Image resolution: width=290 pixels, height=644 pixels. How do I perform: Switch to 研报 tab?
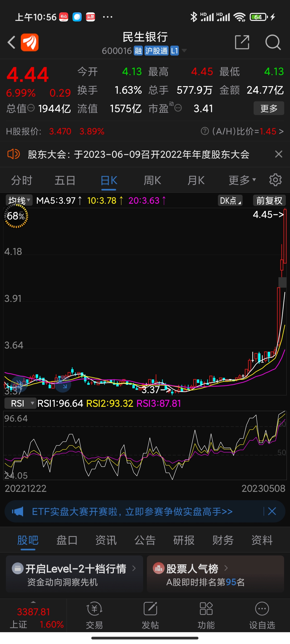(184, 540)
